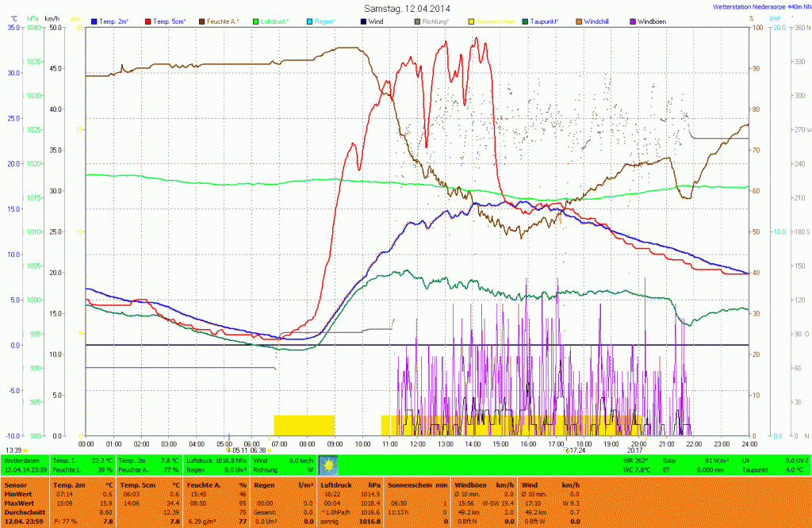Viewport: 812px width, 528px height.
Task: Click the red Temp. 5cm legend square
Action: pyautogui.click(x=148, y=21)
